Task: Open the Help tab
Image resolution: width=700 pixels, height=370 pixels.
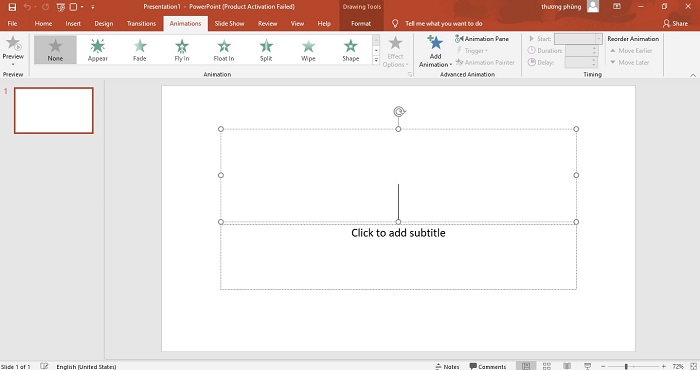Action: pos(324,24)
